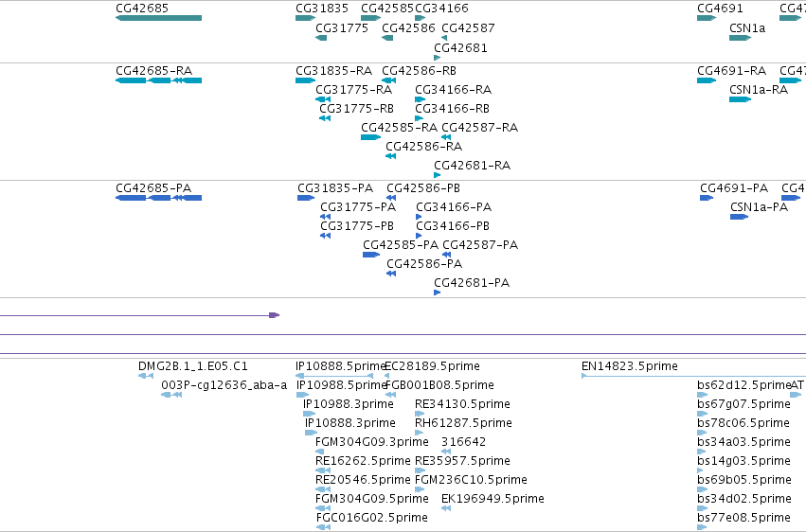Click the CG42585-PA protein glyph

click(371, 256)
